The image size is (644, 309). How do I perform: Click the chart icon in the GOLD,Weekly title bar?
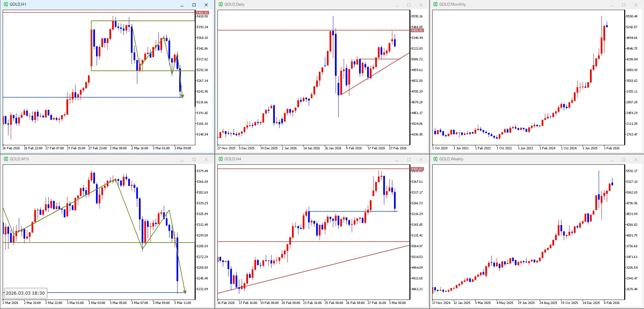[435, 159]
